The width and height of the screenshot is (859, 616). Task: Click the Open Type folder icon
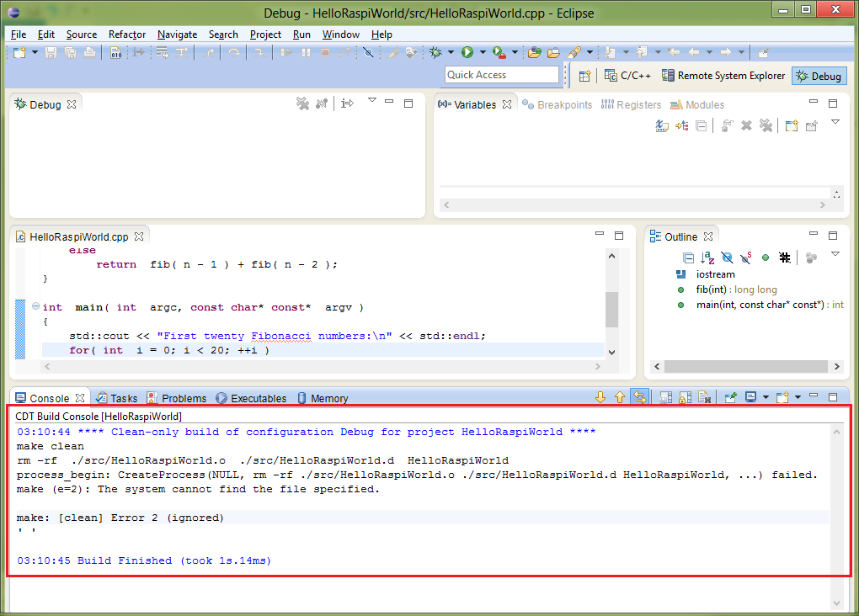pos(535,52)
